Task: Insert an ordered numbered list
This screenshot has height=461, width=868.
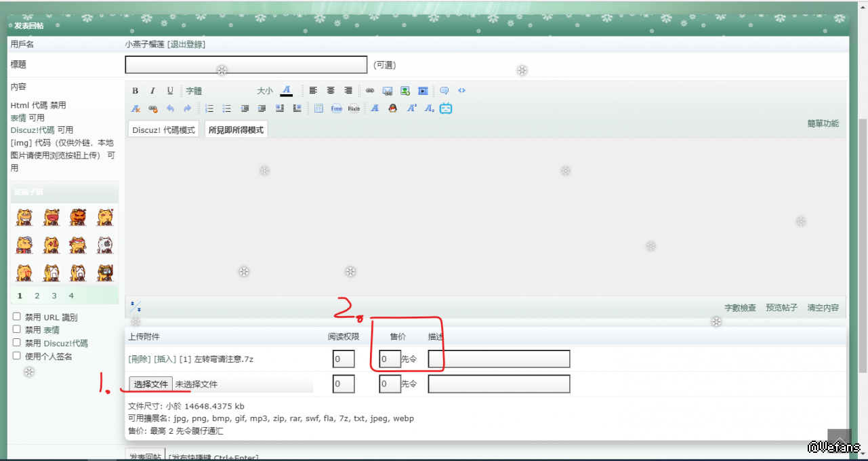Action: [209, 108]
